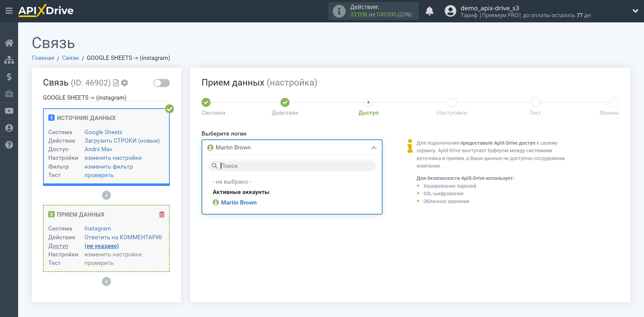644x317 pixels.
Task: Click source изменить настройки link
Action: [113, 158]
